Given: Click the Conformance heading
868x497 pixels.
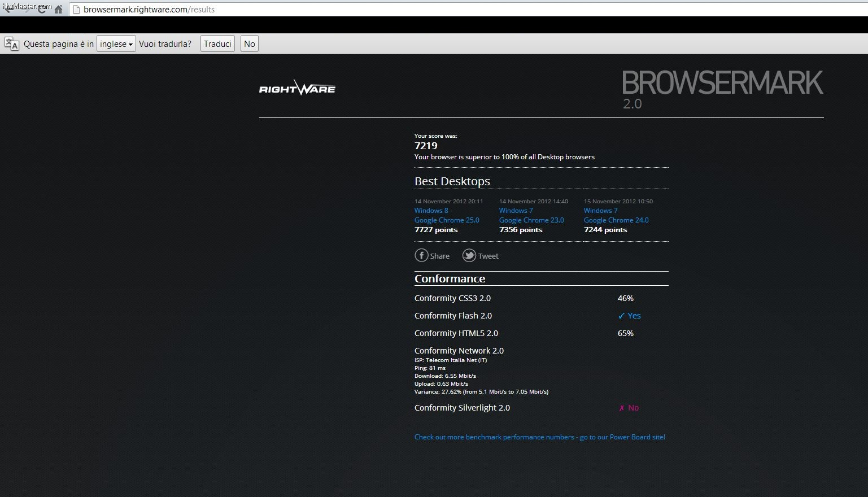Looking at the screenshot, I should pos(450,278).
